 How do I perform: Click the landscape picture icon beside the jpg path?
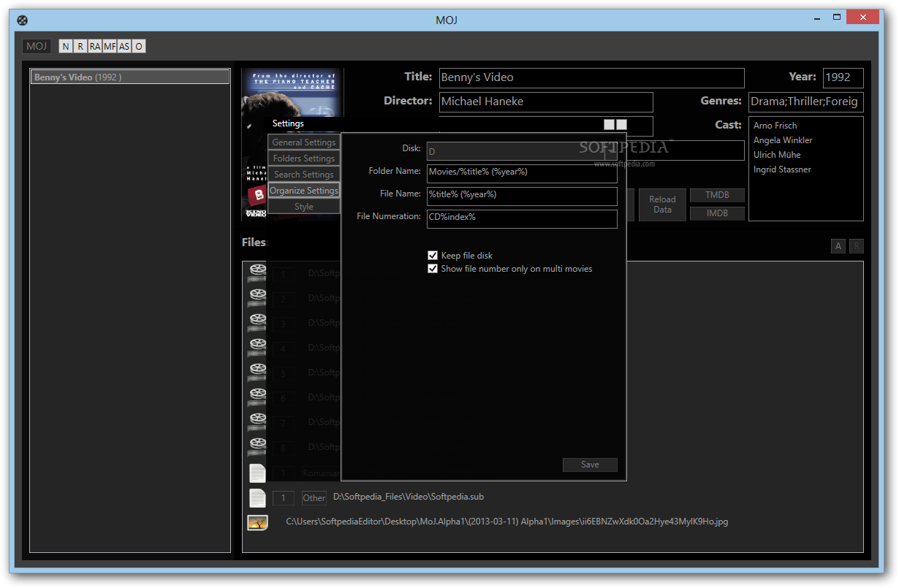(x=257, y=522)
